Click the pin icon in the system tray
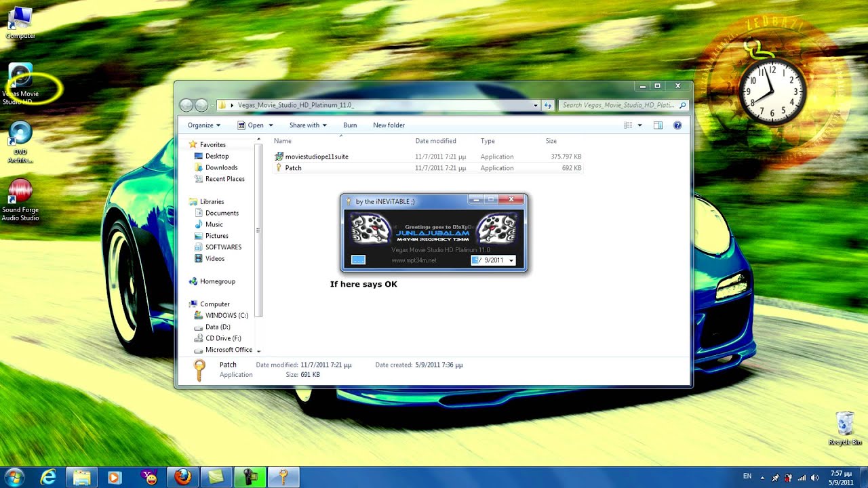This screenshot has width=868, height=488. point(775,477)
